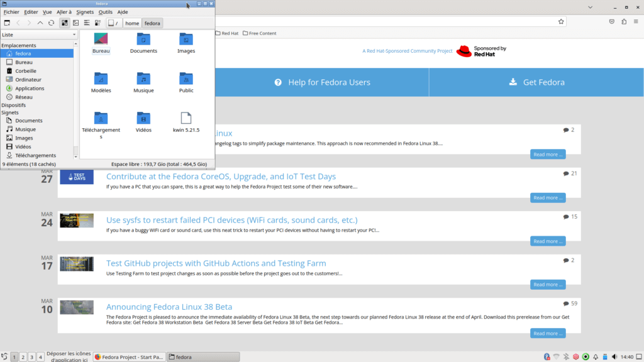Open the Liste side pane dropdown
The width and height of the screenshot is (644, 362).
point(38,35)
